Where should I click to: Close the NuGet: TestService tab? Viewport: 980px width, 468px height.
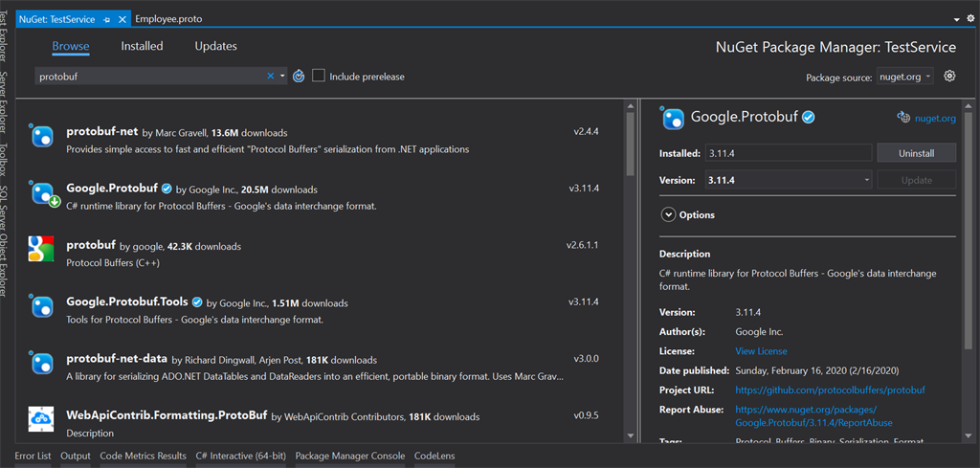click(x=122, y=19)
